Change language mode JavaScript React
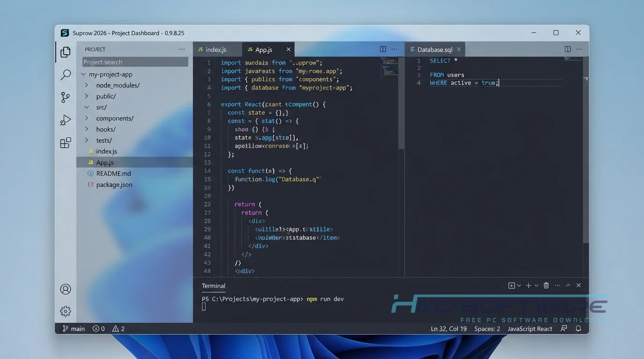Viewport: 644px width, 359px height. pyautogui.click(x=530, y=329)
